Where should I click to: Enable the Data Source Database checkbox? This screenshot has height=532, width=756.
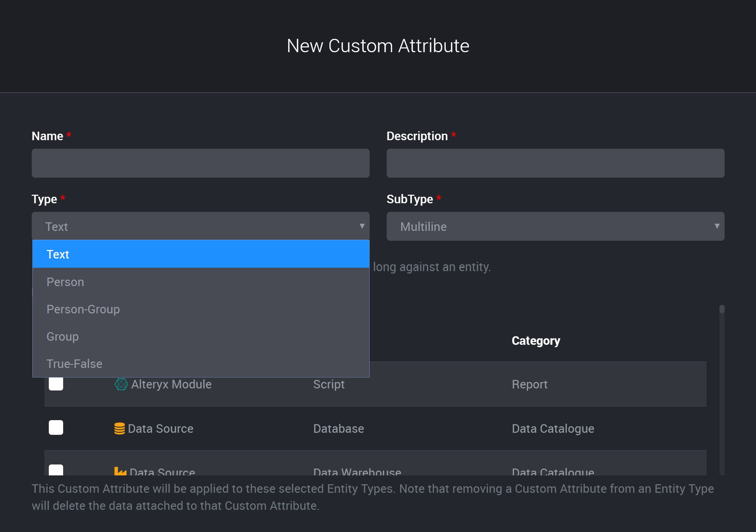click(x=56, y=428)
